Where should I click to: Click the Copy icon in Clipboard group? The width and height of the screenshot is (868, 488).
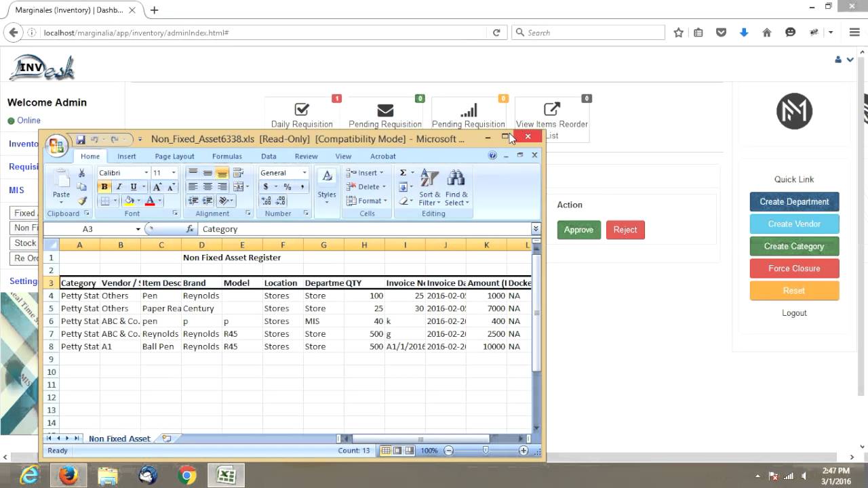(82, 187)
